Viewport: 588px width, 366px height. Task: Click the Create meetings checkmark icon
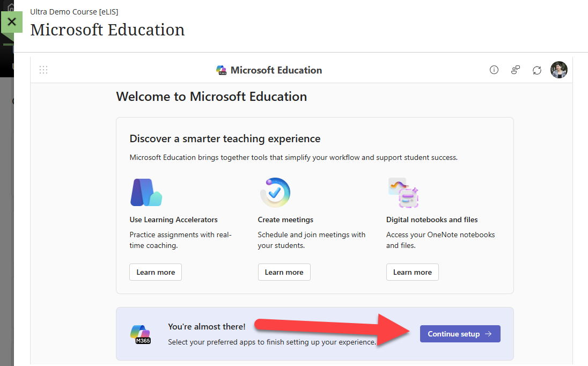(275, 192)
